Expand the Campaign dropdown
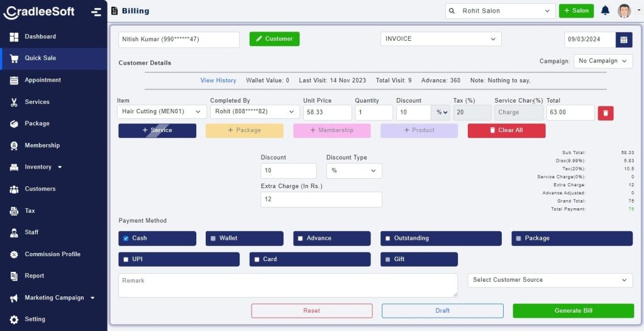 pos(602,61)
